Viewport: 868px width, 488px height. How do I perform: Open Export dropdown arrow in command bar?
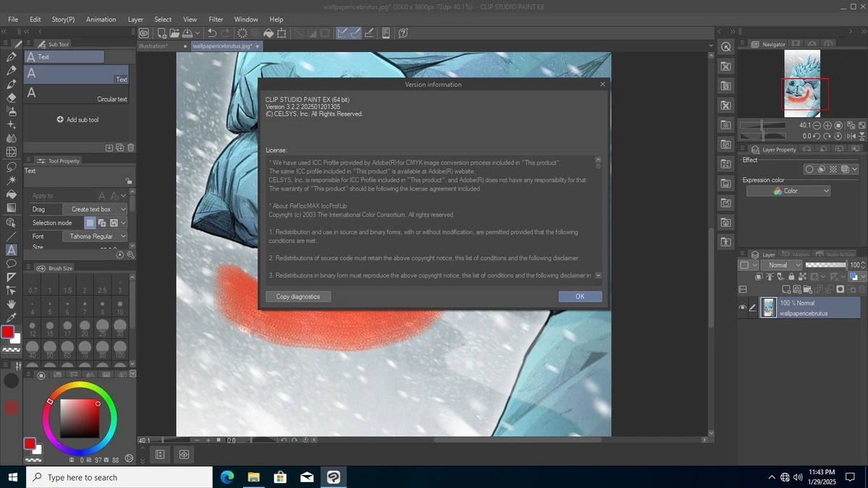(x=197, y=33)
